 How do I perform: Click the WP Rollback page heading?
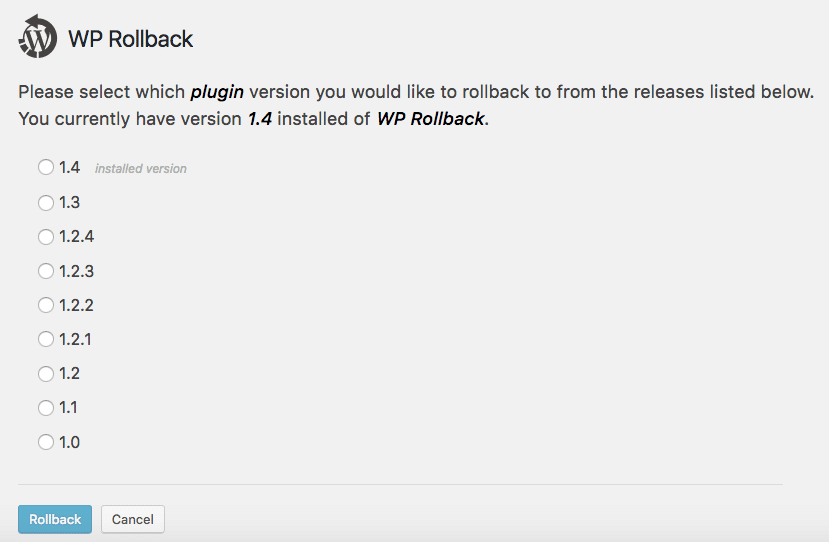coord(130,40)
